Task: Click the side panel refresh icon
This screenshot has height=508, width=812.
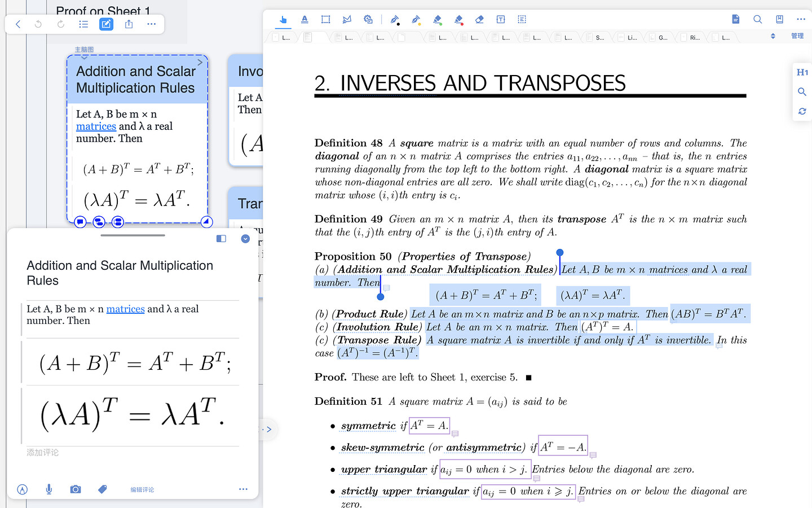Action: (x=802, y=111)
